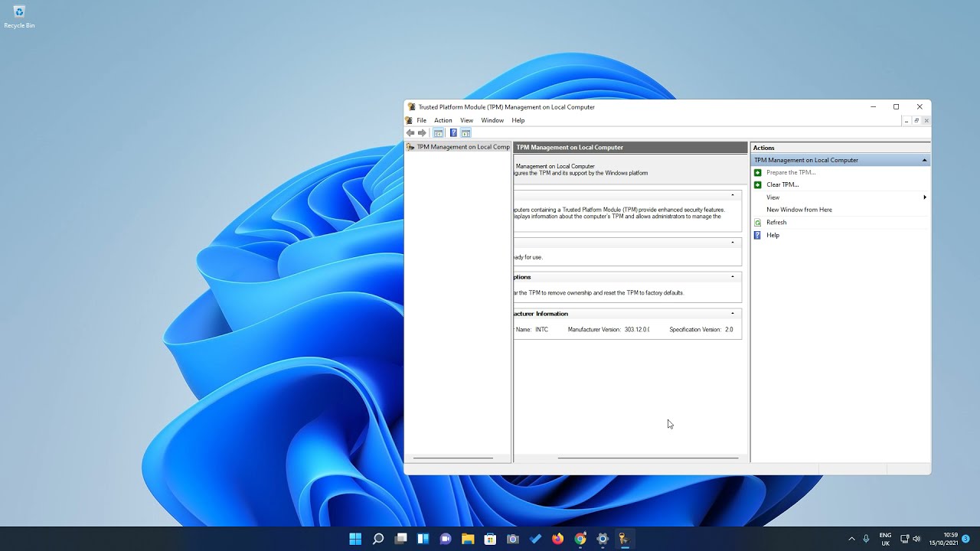This screenshot has height=551, width=980.
Task: Click the Refresh icon in the Actions pane
Action: coord(758,223)
